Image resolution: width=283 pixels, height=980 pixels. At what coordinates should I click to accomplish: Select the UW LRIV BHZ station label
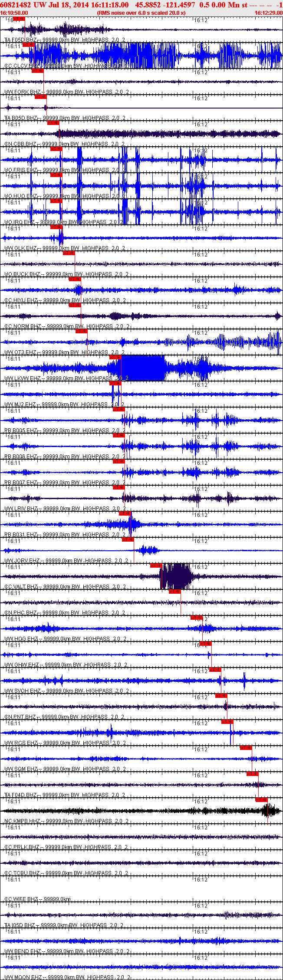click(21, 509)
